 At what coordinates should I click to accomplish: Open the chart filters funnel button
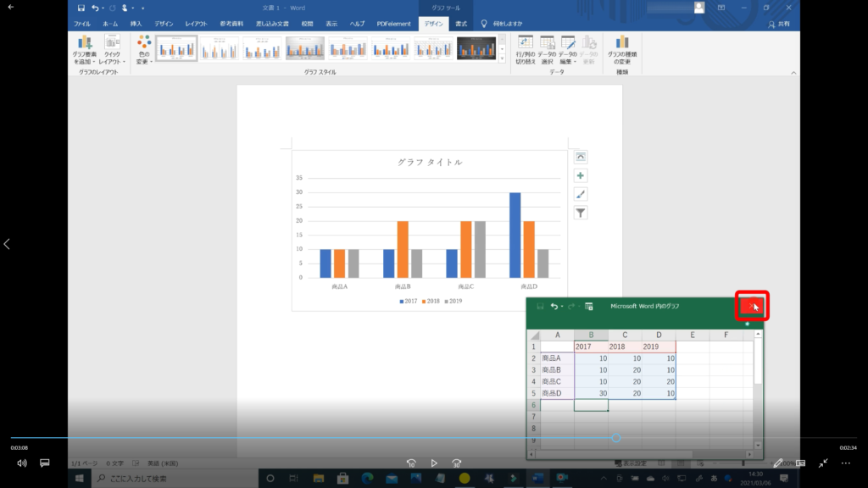point(581,213)
